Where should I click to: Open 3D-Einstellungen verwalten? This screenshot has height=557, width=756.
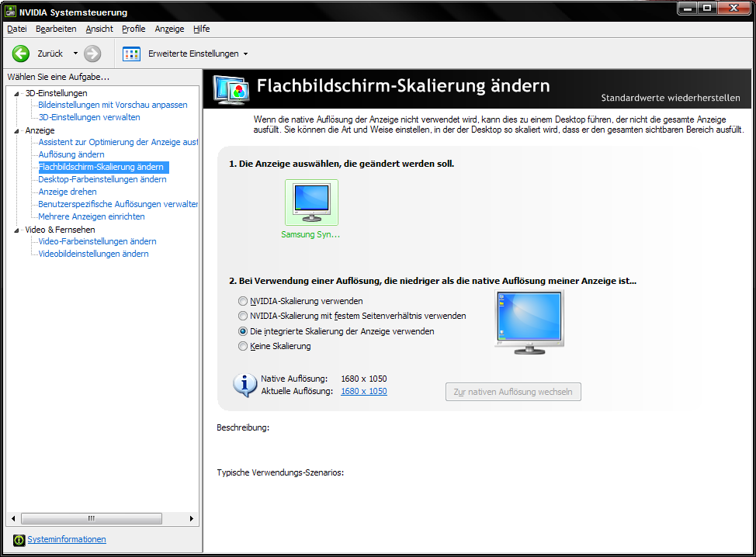(89, 117)
